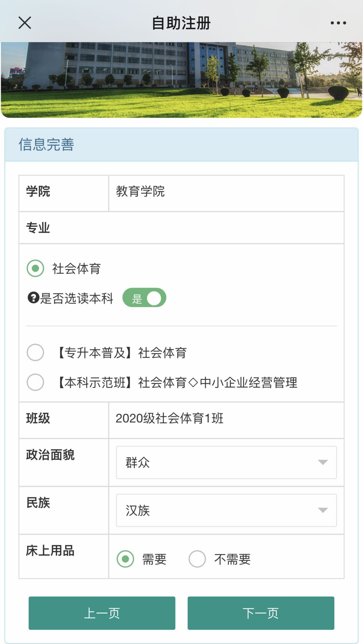This screenshot has height=644, width=363.
Task: Go back with the 上一页 button
Action: [102, 613]
